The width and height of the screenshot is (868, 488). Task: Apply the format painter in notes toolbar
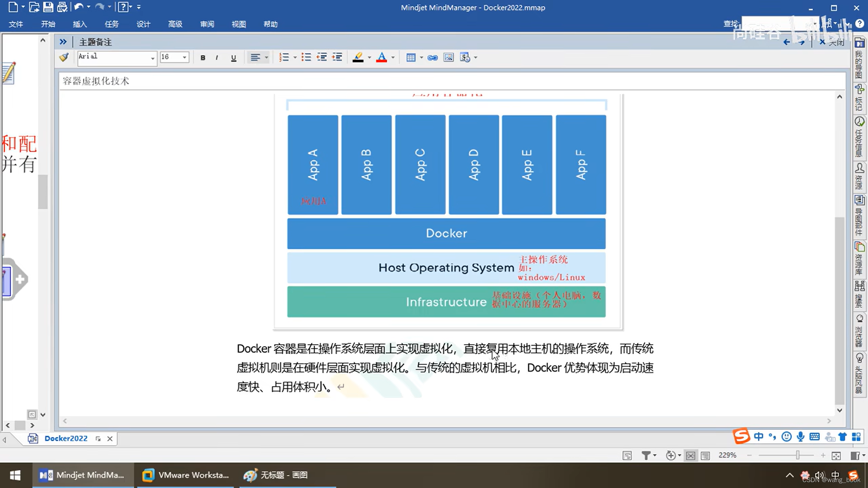64,57
